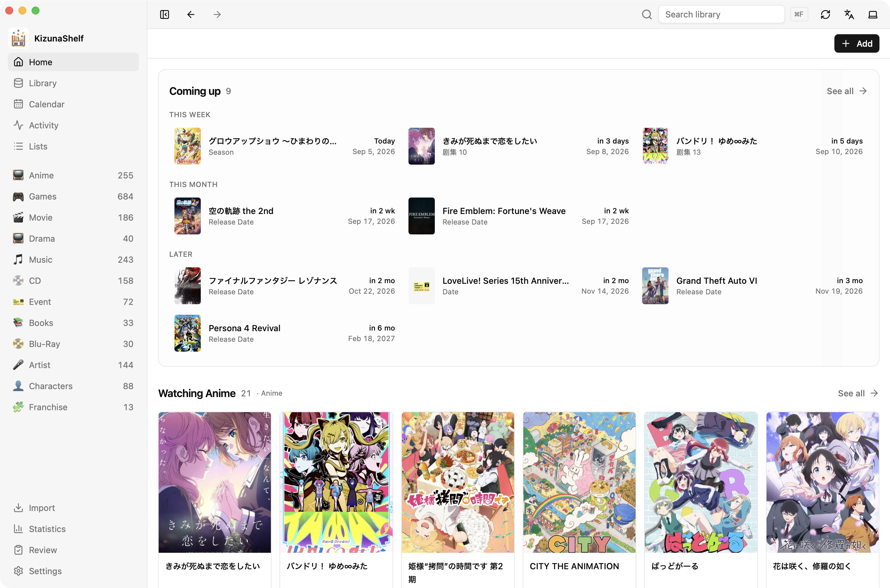Open Import from the sidebar
Viewport: 890px width, 588px height.
pos(73,508)
